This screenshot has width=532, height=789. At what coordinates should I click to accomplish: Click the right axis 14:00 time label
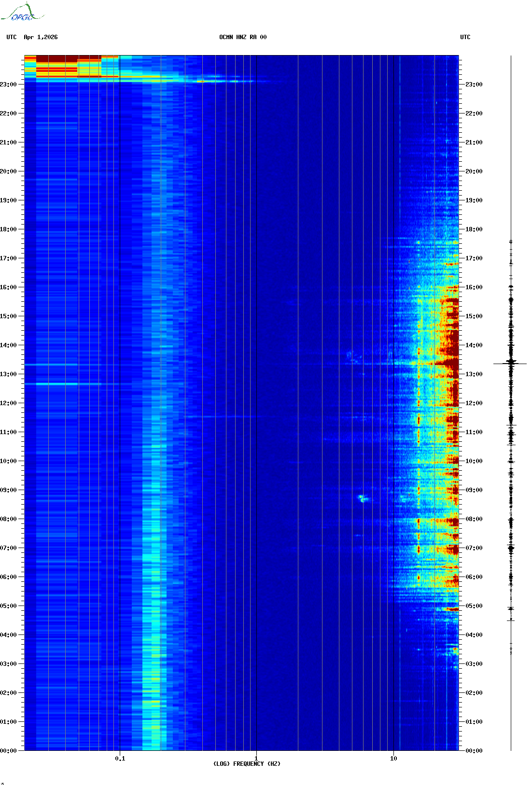pos(474,345)
